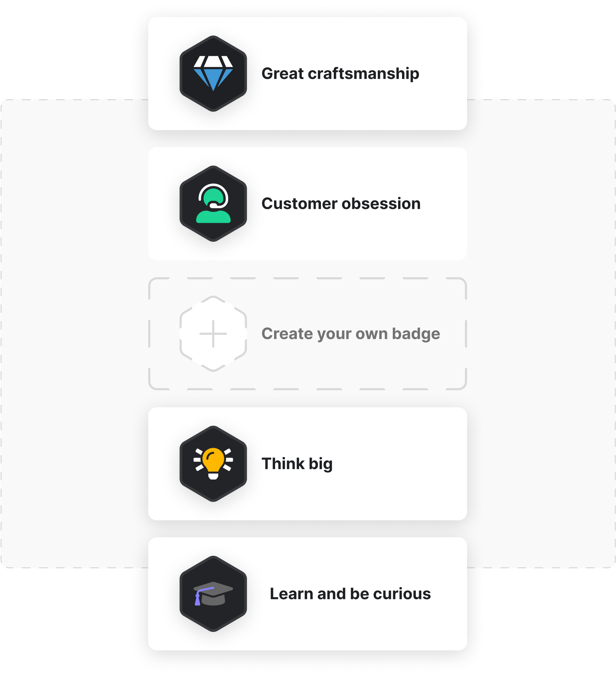Open the dashed Create your own badge card
Viewport: 616px width, 676px height.
pyautogui.click(x=307, y=334)
